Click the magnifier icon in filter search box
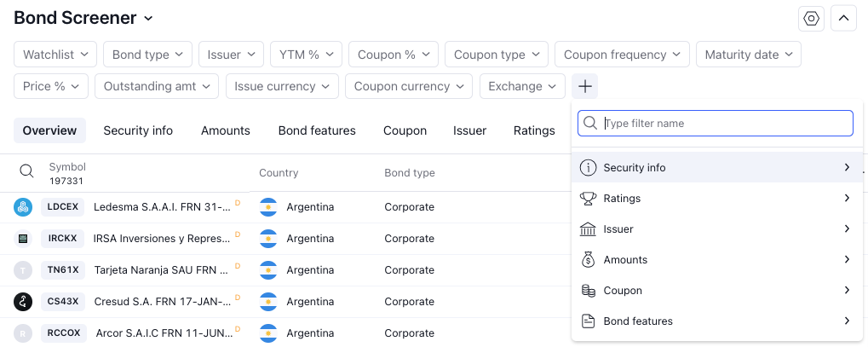 click(x=590, y=123)
